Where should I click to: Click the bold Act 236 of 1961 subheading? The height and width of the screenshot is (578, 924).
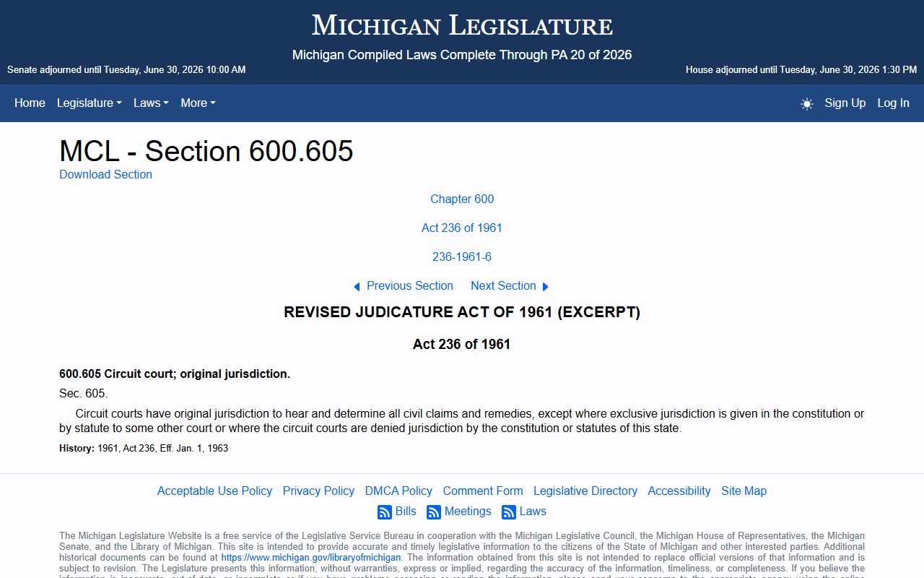(x=462, y=344)
